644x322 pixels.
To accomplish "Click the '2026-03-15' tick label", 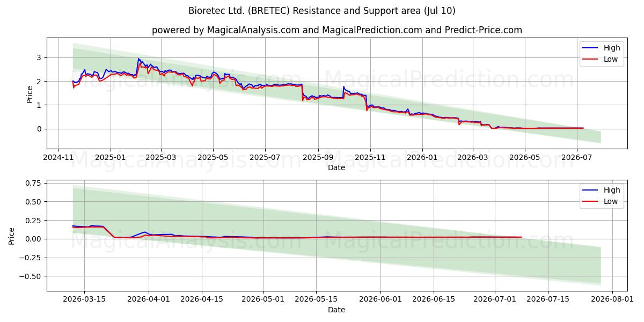I will point(84,299).
